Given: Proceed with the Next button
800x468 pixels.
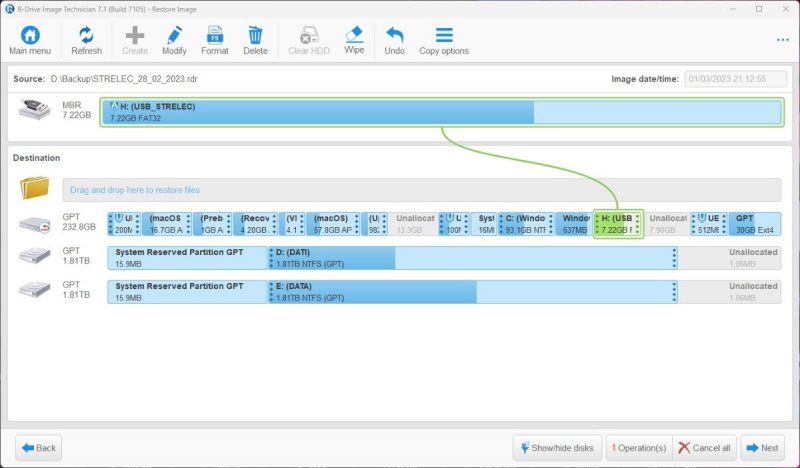Looking at the screenshot, I should (763, 448).
